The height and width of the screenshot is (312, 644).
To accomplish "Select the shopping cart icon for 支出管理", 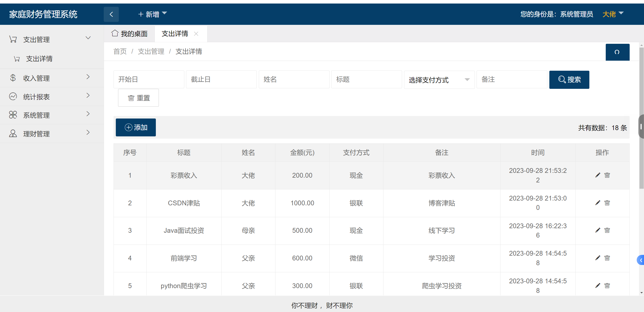I will point(13,39).
